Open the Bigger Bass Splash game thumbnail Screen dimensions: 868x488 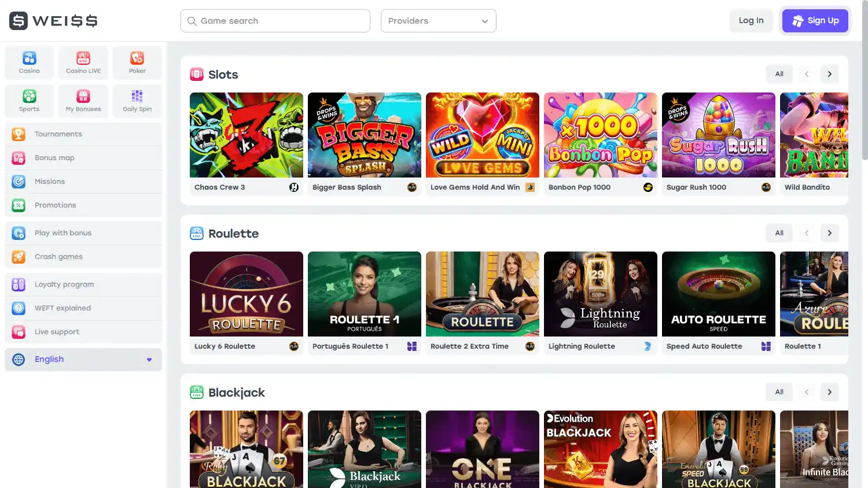point(365,135)
